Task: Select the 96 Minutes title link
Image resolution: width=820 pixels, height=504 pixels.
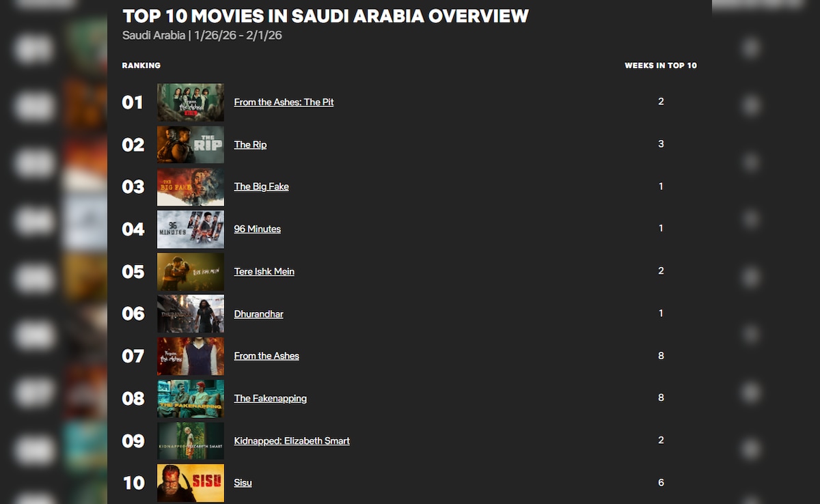Action: [x=257, y=229]
